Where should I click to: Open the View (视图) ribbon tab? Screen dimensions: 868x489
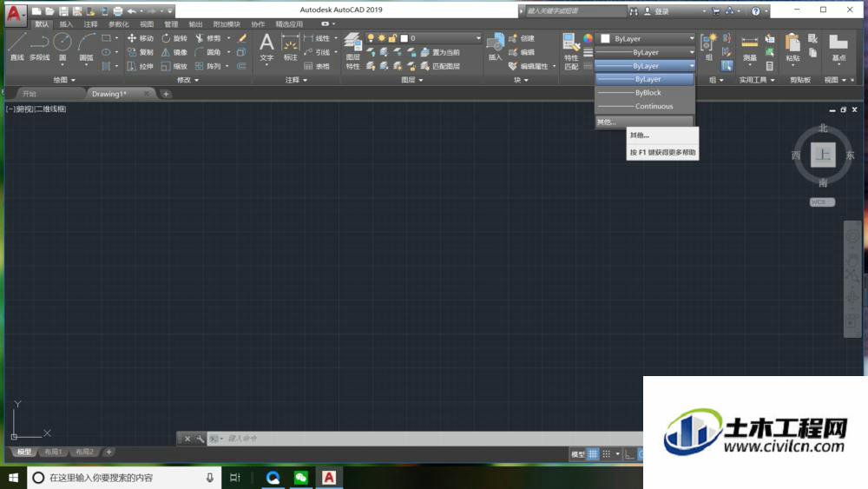(x=147, y=24)
